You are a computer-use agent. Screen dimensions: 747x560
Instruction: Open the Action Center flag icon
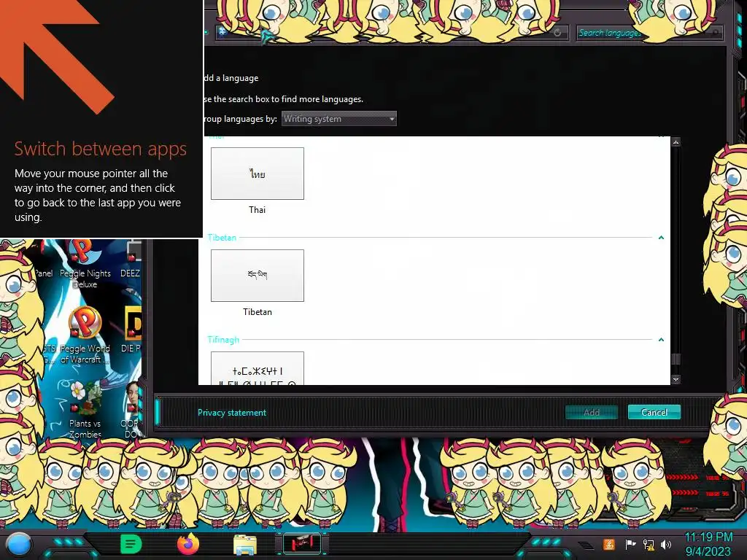pos(630,544)
